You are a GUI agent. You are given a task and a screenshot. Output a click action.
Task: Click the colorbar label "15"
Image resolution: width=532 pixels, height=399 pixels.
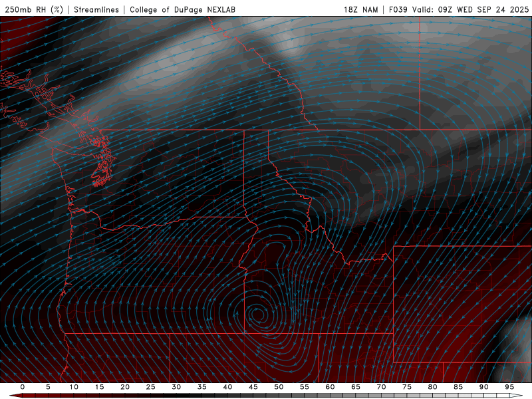click(99, 387)
